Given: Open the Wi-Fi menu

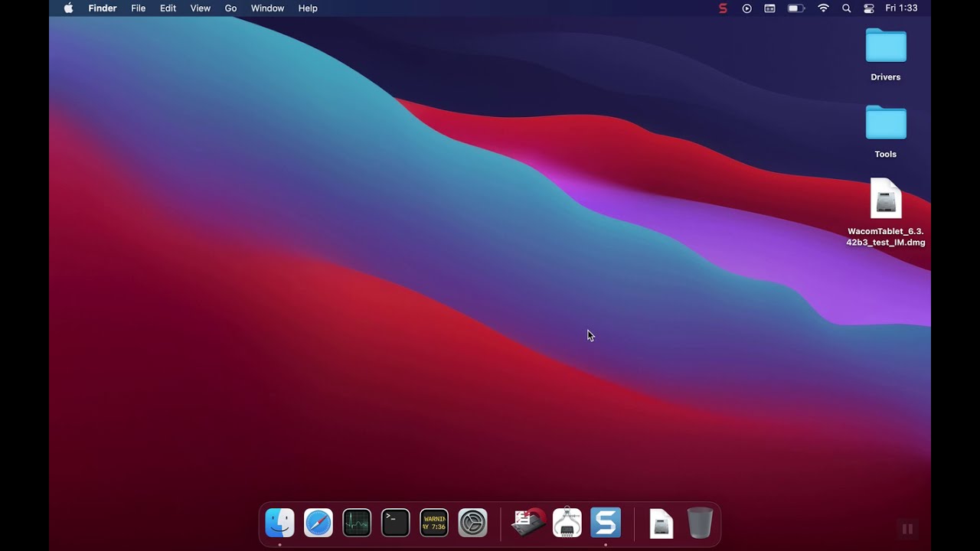Looking at the screenshot, I should 824,8.
